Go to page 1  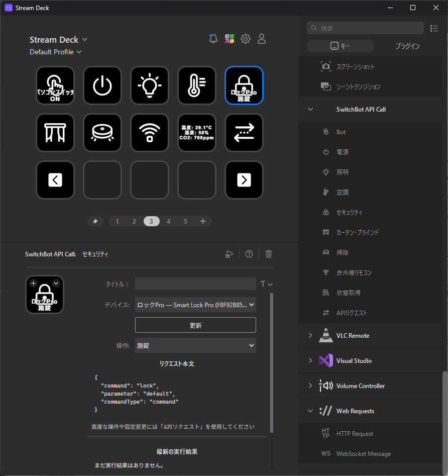click(x=118, y=221)
